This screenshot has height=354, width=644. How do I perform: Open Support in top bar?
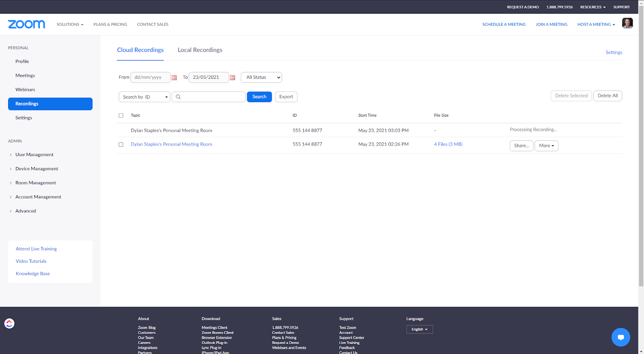(x=621, y=7)
